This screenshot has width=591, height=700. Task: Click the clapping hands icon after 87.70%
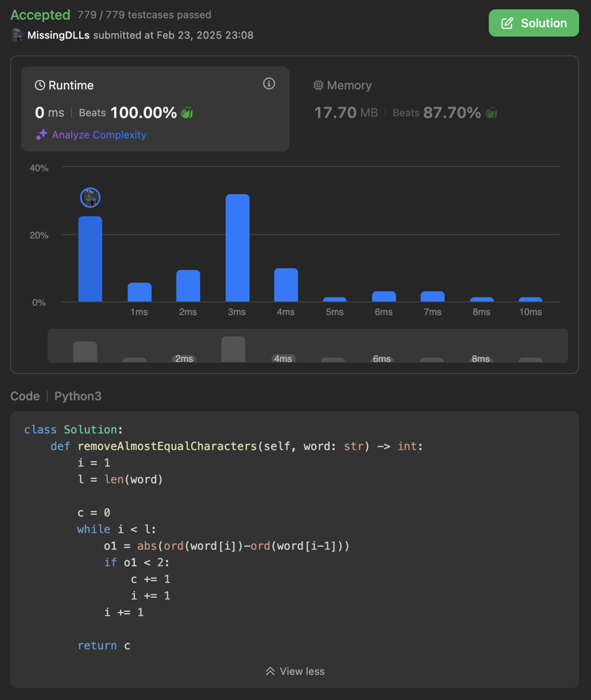(491, 113)
